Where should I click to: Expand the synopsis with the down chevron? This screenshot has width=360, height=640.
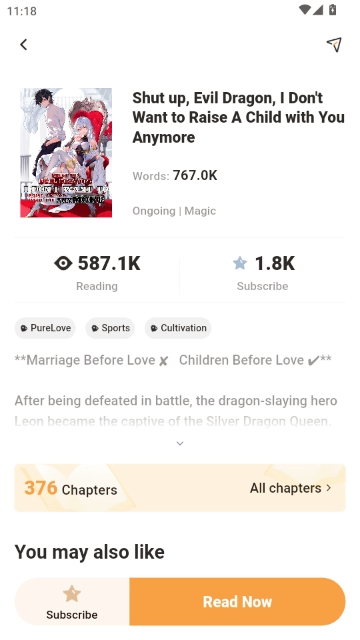pos(180,443)
